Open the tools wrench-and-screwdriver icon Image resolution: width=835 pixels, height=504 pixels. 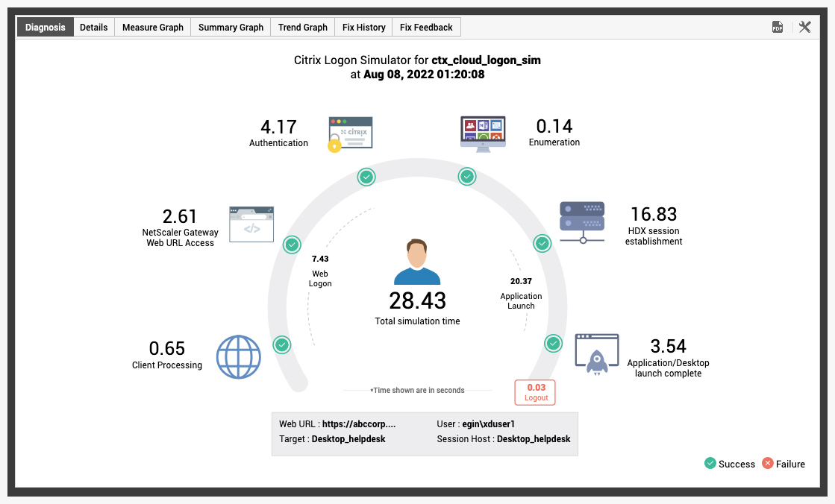pos(804,27)
